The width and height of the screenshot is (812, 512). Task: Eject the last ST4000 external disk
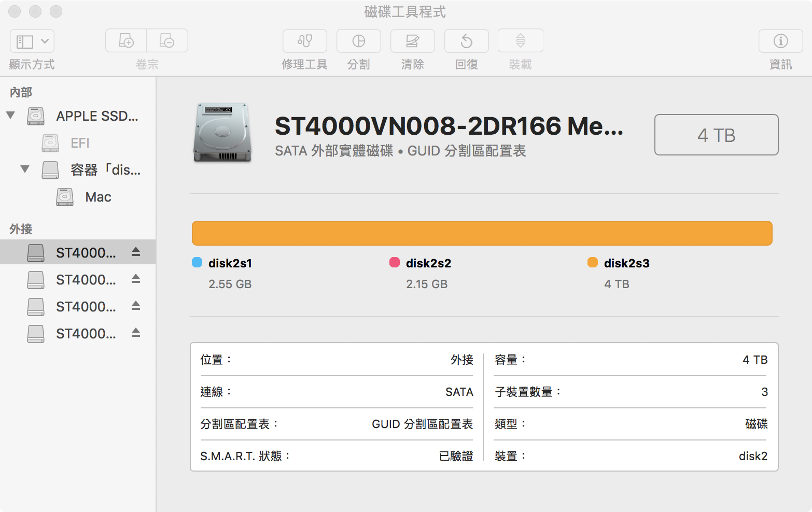tap(136, 333)
